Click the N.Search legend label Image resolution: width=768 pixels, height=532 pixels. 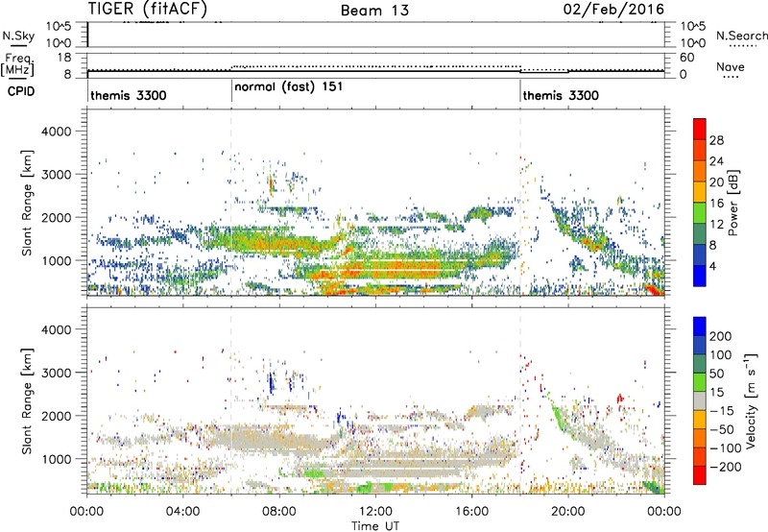click(741, 36)
